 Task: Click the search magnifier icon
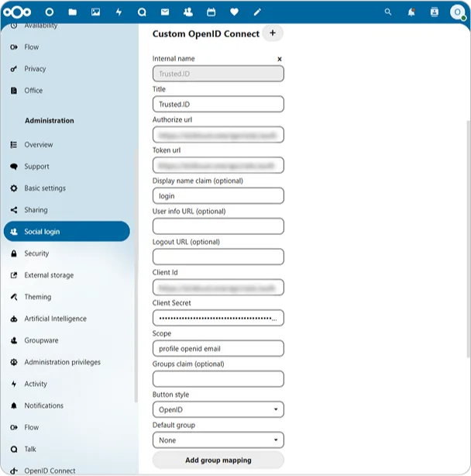[388, 12]
